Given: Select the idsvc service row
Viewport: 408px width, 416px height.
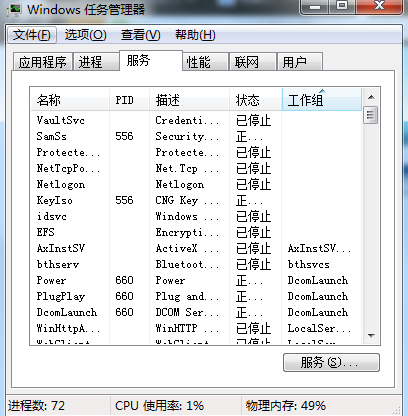Looking at the screenshot, I should click(196, 216).
